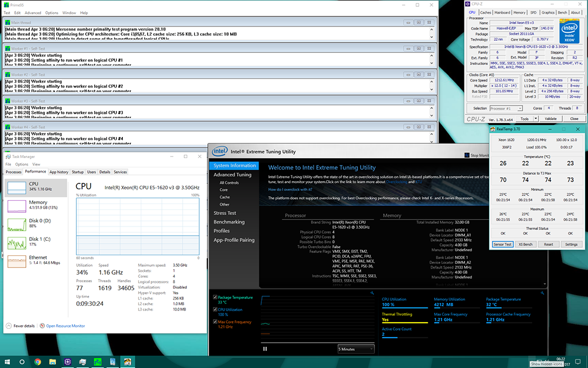
Task: Uncheck the Package Temperature checkbox in XTU
Action: pos(215,297)
